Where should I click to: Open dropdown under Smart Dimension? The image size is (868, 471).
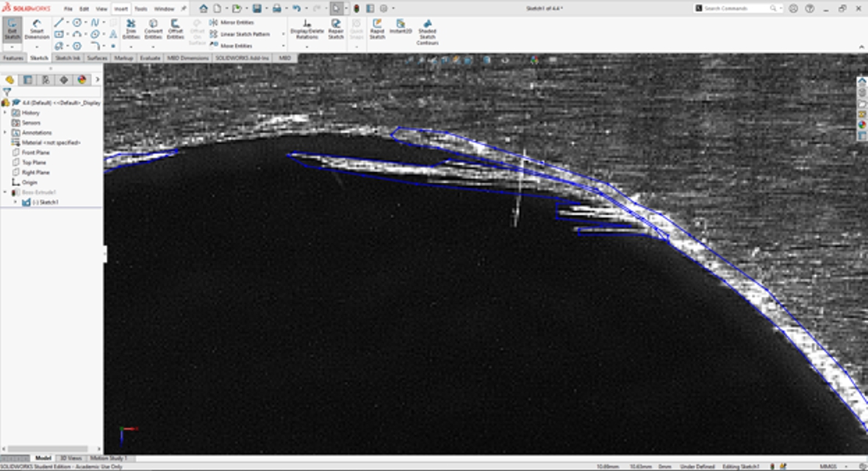click(x=37, y=47)
